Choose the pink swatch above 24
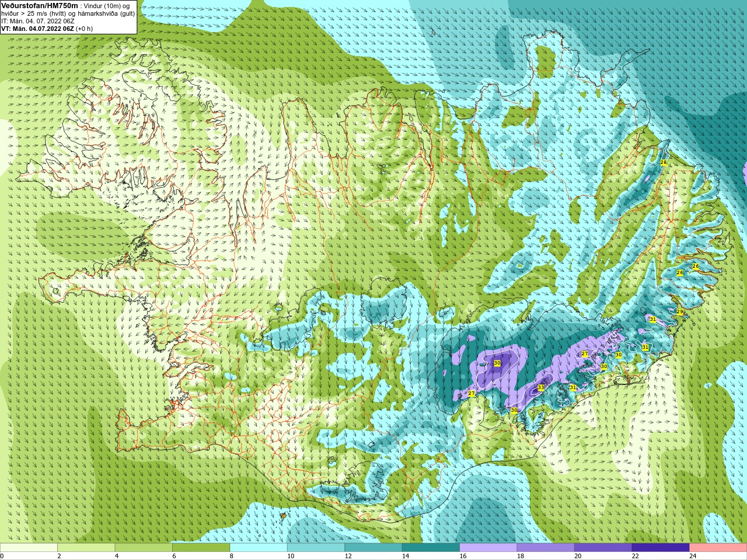 [718, 548]
